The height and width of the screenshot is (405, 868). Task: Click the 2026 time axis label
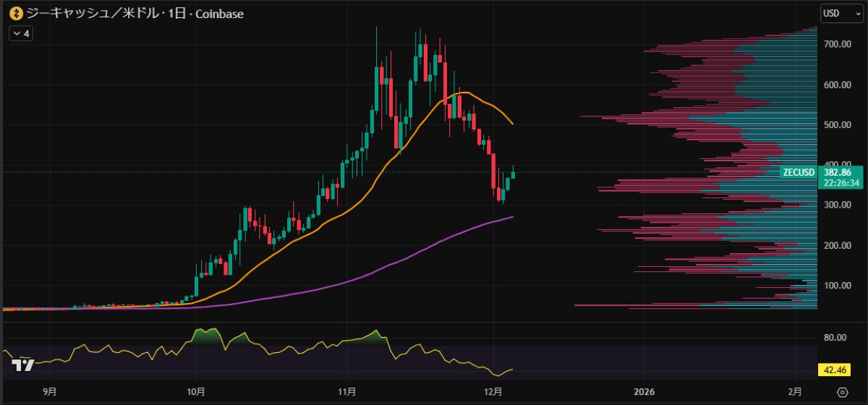pyautogui.click(x=644, y=392)
